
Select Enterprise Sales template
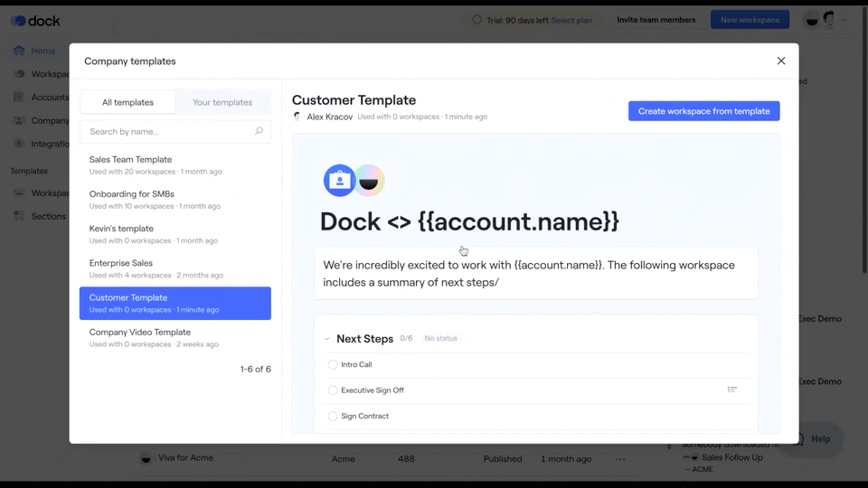click(x=175, y=269)
